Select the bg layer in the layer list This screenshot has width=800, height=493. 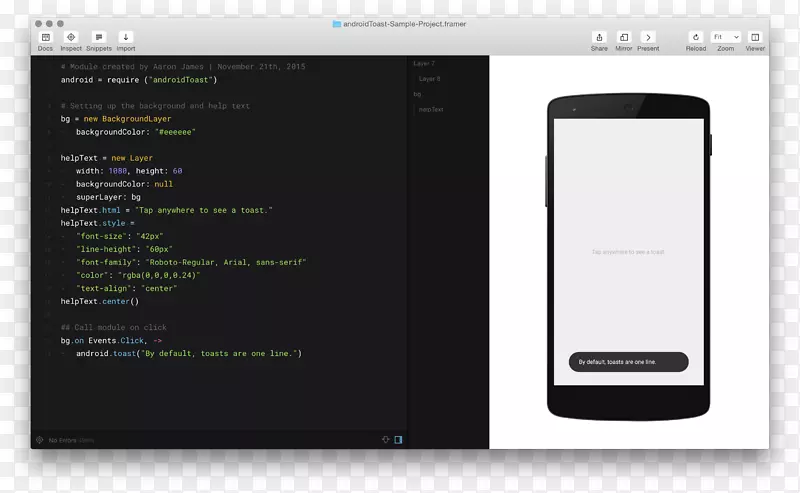(418, 94)
